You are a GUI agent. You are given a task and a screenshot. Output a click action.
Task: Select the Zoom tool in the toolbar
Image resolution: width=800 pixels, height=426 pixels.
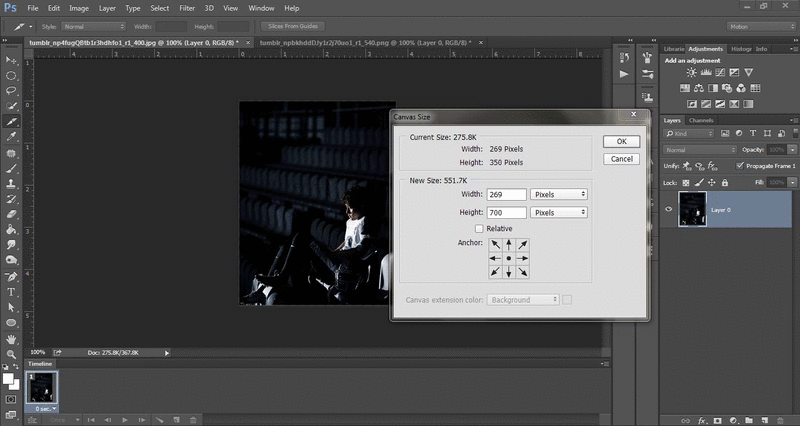click(x=11, y=354)
